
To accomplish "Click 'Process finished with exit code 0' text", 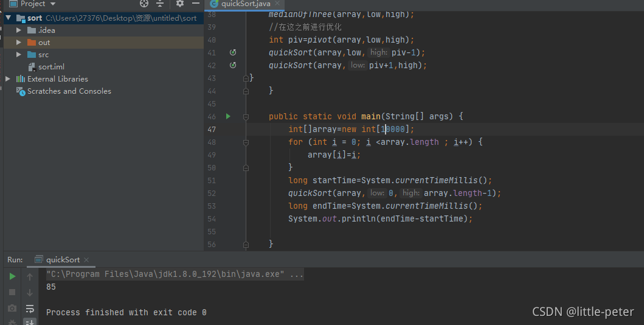I will 126,312.
